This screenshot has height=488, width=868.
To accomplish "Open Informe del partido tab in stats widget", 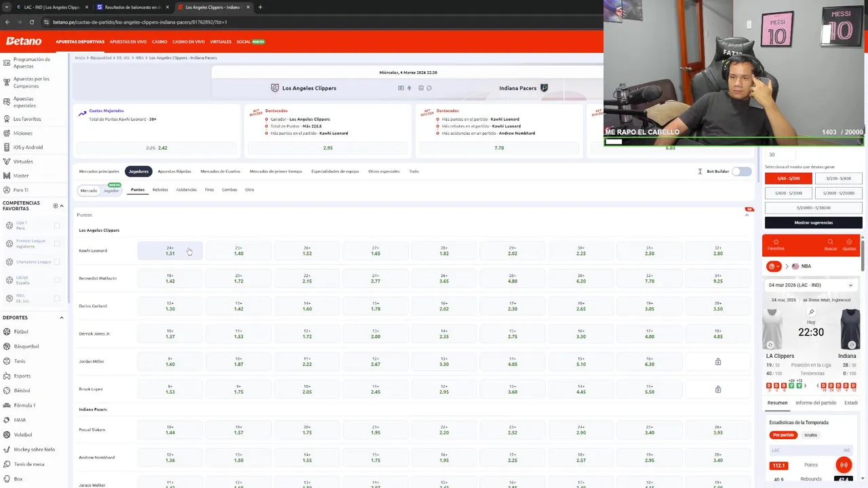I will click(x=816, y=403).
